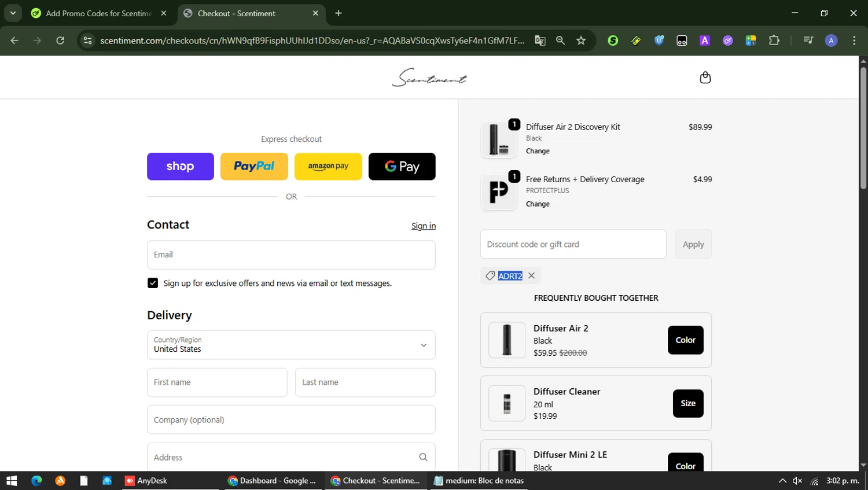Click the page vertical scrollbar
The image size is (868, 490).
click(x=863, y=128)
